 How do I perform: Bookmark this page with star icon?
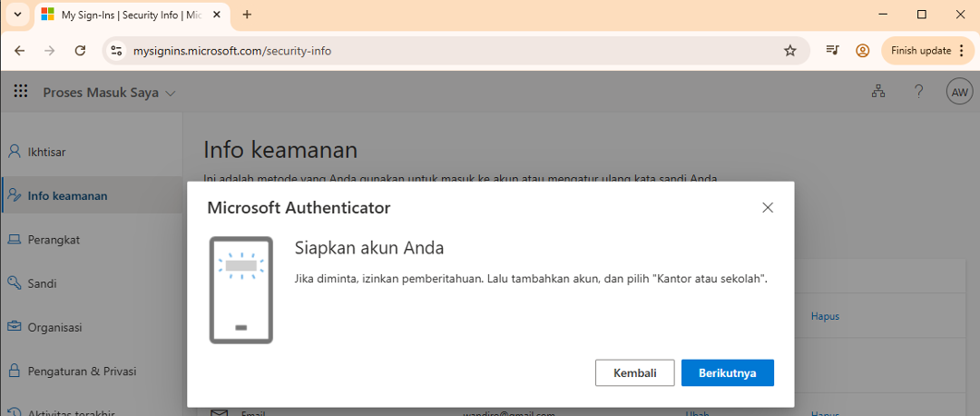click(789, 51)
